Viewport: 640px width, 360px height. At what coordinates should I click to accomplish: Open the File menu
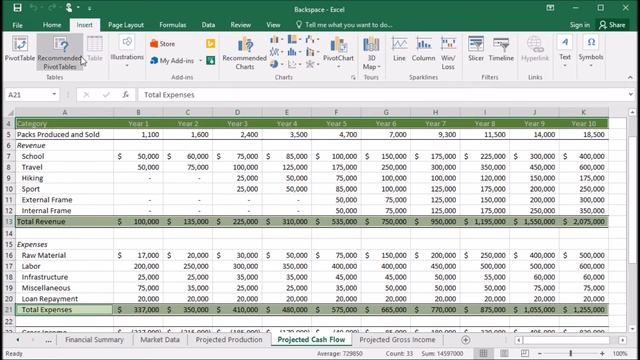[18, 25]
